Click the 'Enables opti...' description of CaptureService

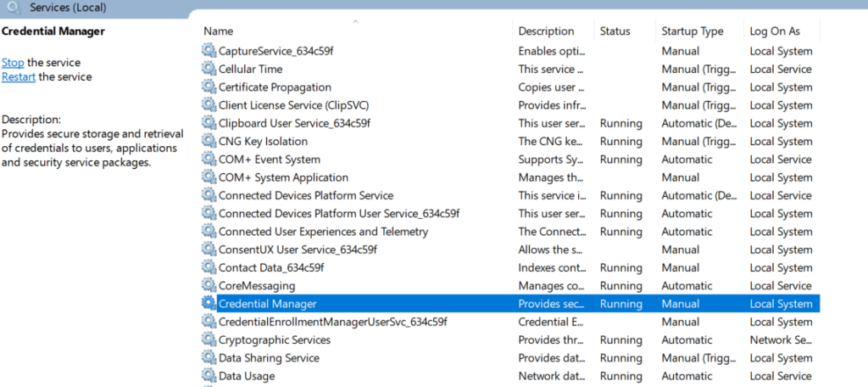[x=551, y=51]
